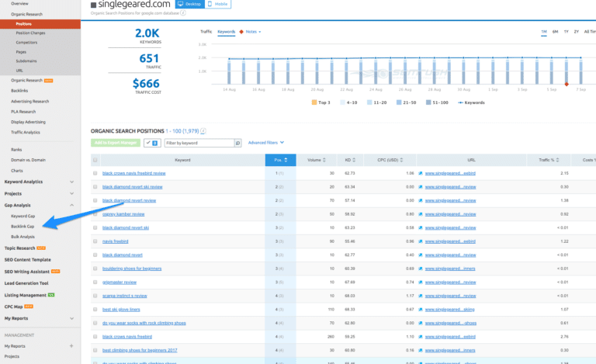Click the plus icon next to My Reports

point(71,346)
